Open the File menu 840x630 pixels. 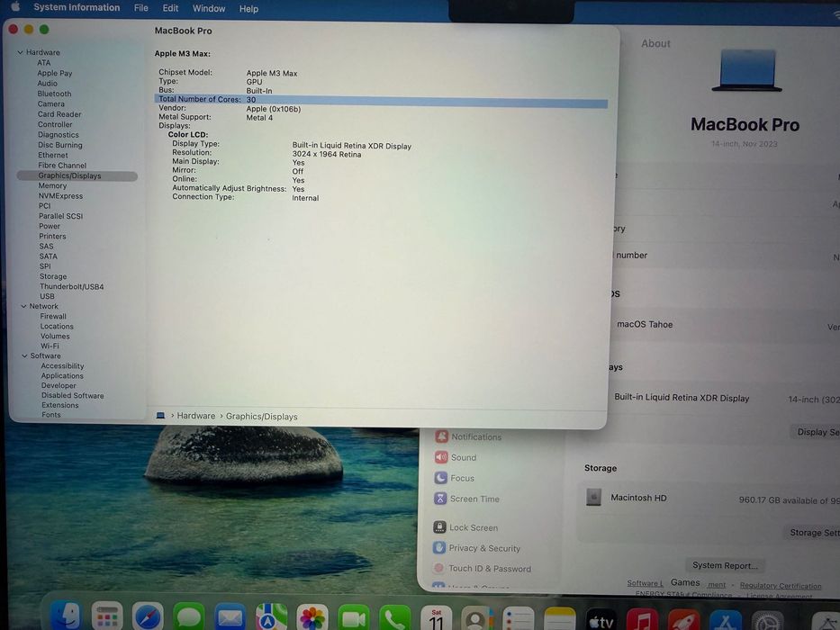[140, 8]
